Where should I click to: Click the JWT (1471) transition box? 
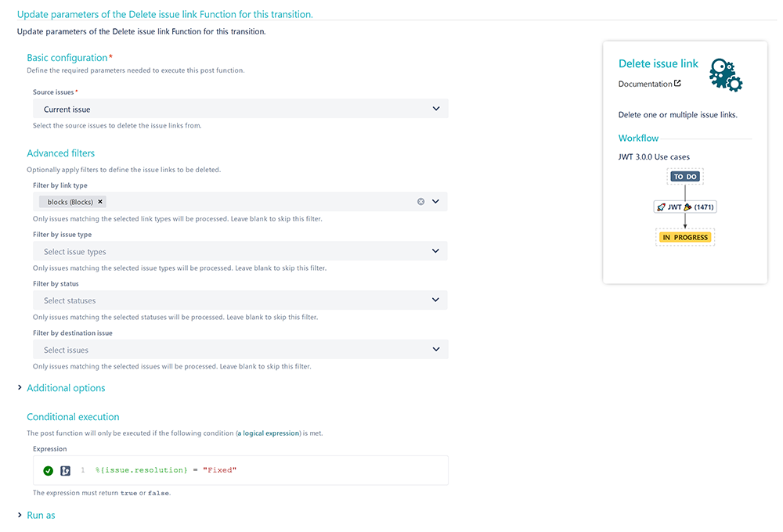[685, 207]
